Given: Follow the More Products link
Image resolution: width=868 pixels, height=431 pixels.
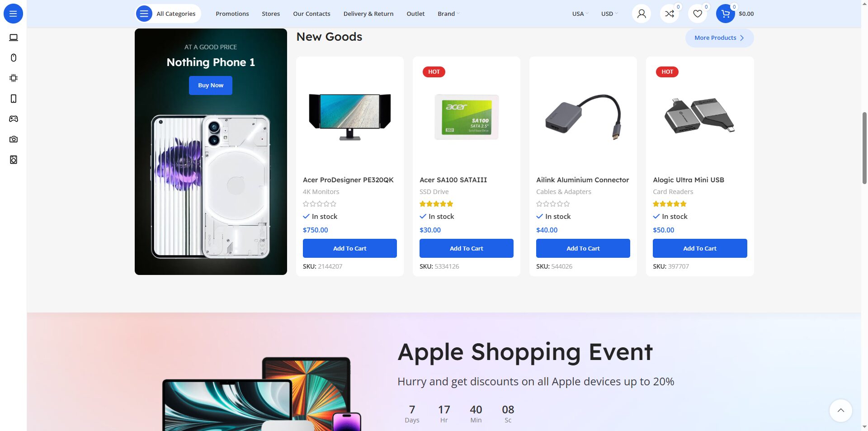Looking at the screenshot, I should [x=719, y=38].
